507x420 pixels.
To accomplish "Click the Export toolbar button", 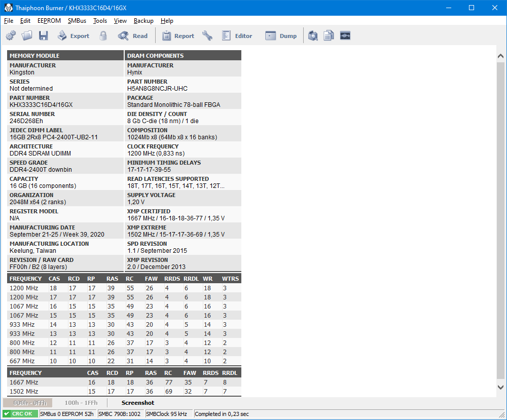I will (74, 35).
